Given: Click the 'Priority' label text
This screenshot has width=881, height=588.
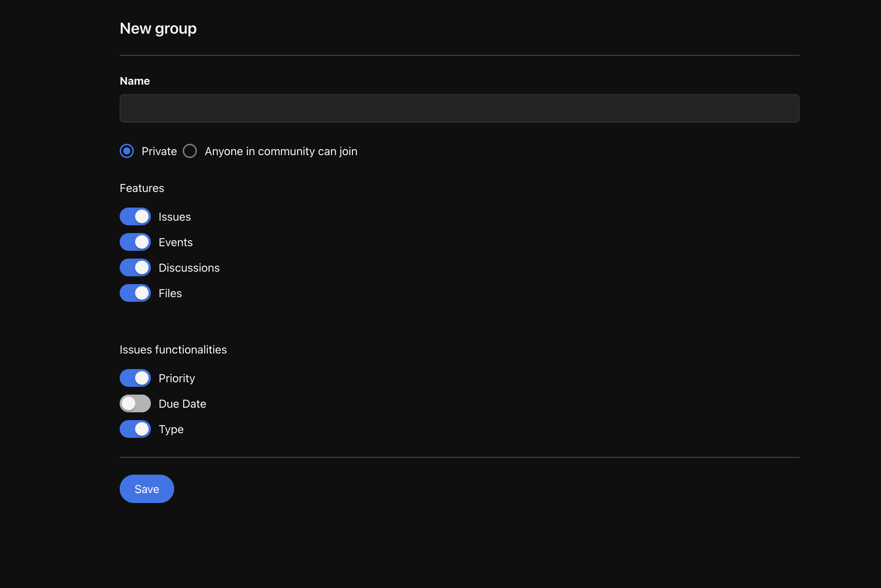Looking at the screenshot, I should pyautogui.click(x=177, y=378).
